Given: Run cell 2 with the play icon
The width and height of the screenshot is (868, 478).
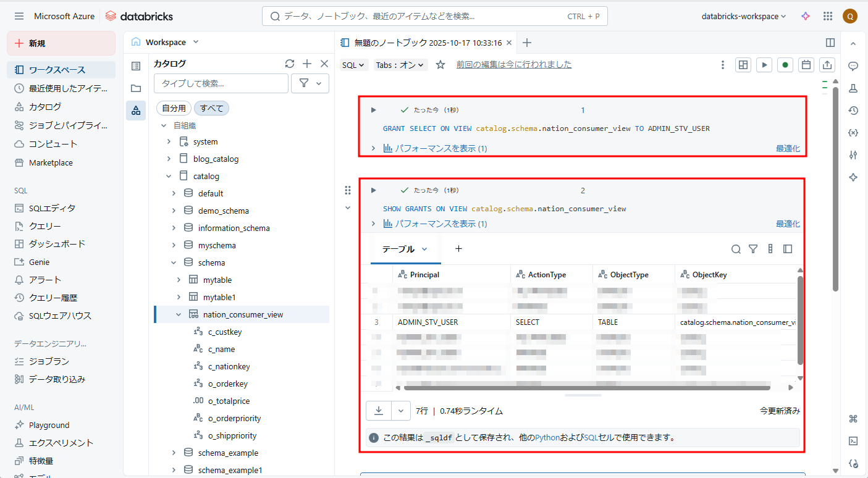Looking at the screenshot, I should [x=373, y=190].
